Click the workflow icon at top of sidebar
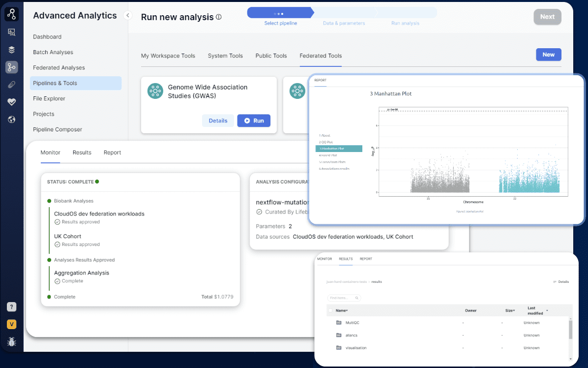The image size is (588, 368). [x=12, y=14]
